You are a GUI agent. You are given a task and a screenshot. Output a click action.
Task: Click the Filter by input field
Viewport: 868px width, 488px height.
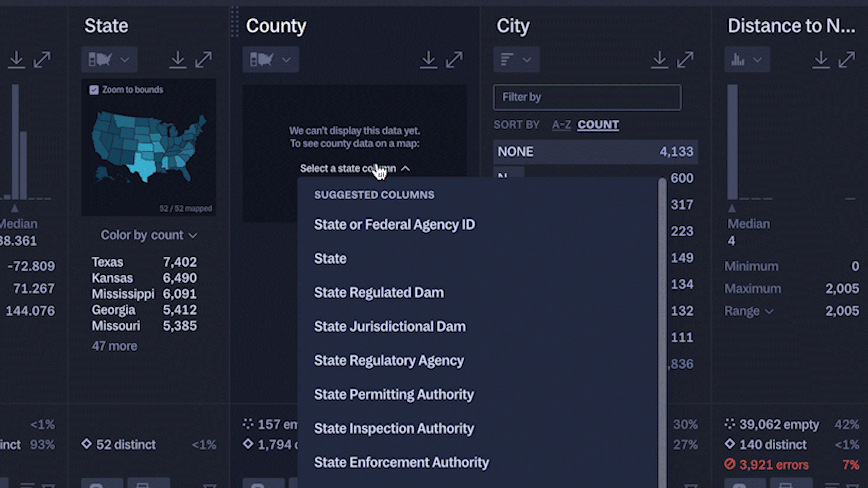(x=586, y=97)
